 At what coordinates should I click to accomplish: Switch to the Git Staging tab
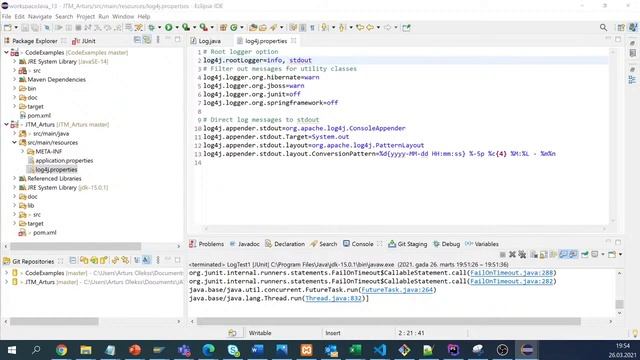click(x=407, y=244)
